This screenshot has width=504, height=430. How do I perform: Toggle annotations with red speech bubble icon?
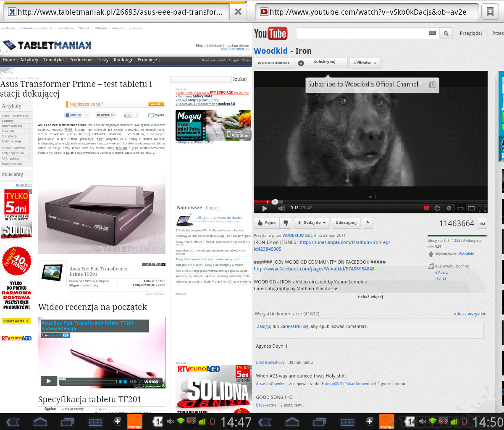[426, 208]
